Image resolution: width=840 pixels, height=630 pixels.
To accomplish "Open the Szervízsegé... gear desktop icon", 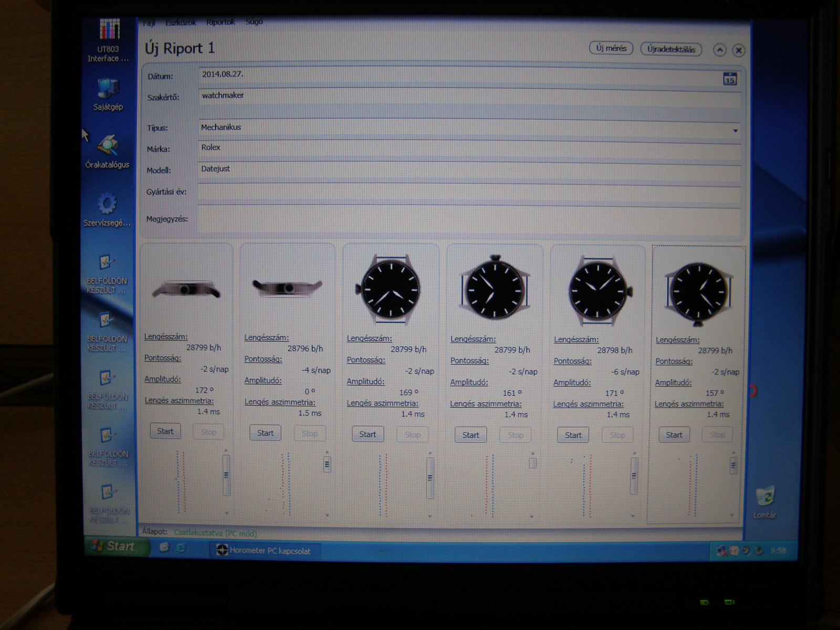I will (107, 210).
